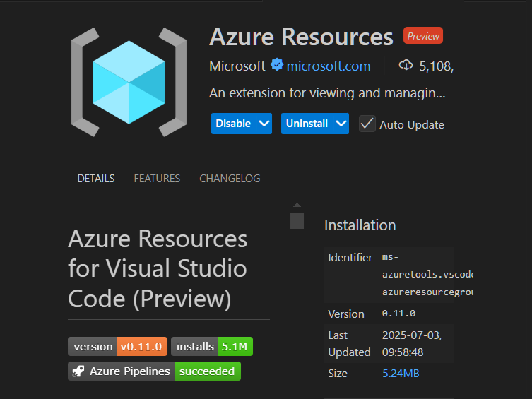Open the Disable button dropdown arrow
532x399 pixels.
click(x=264, y=124)
